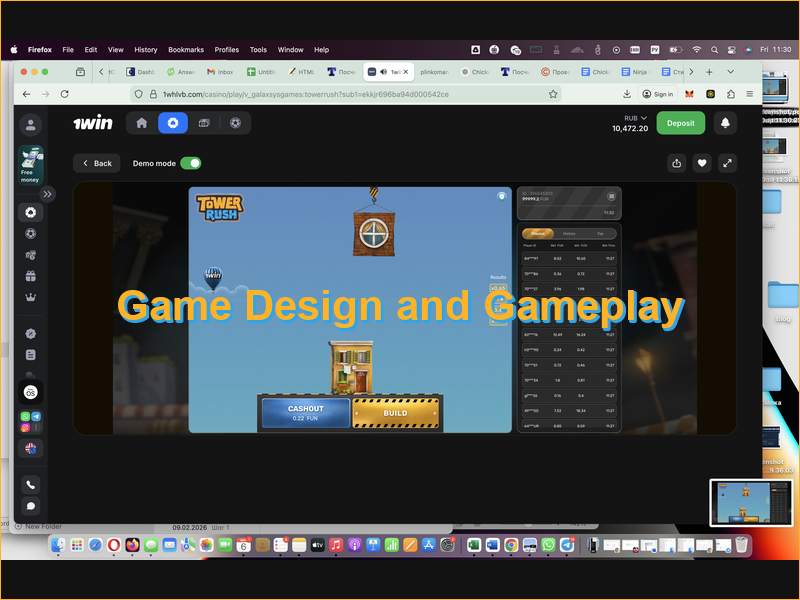
Task: Open the gifts icon in the left sidebar
Action: coord(30,273)
